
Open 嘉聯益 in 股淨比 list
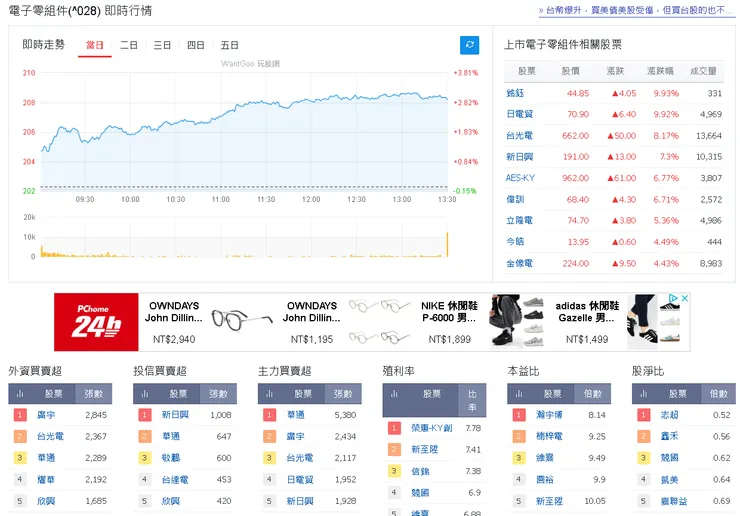coord(674,501)
